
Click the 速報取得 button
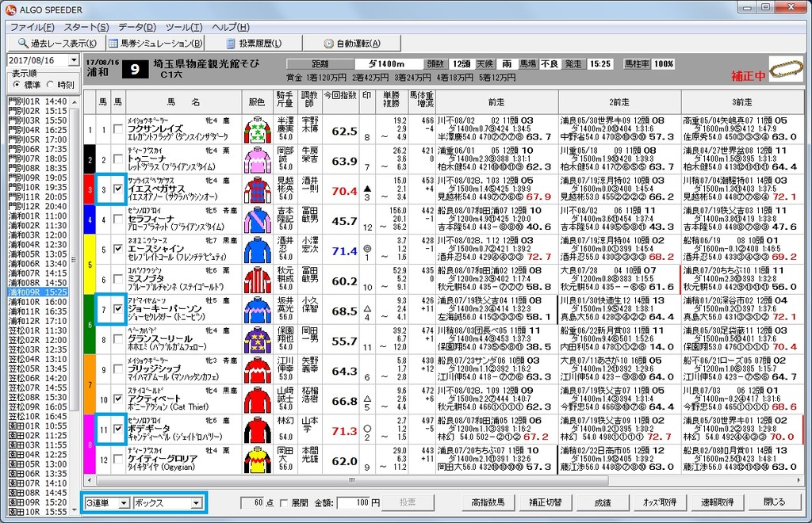[x=717, y=502]
